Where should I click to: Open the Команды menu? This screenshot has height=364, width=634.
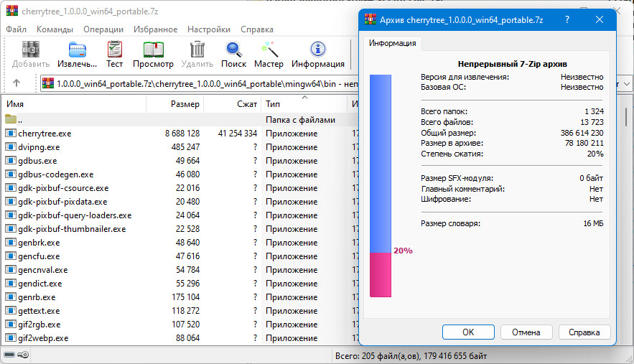coord(55,29)
